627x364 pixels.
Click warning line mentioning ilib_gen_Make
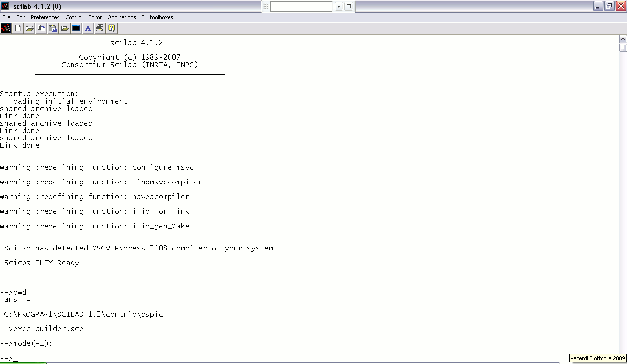(95, 226)
